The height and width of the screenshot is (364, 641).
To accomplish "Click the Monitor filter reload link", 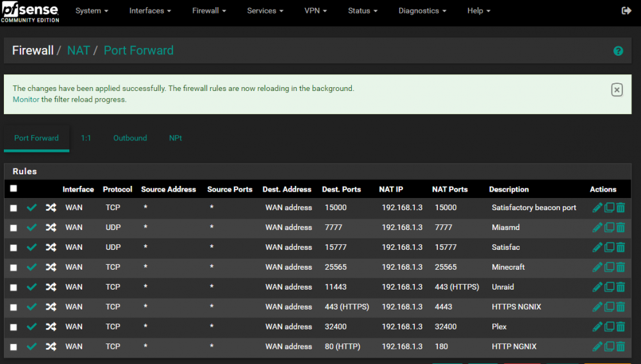I will [x=26, y=99].
